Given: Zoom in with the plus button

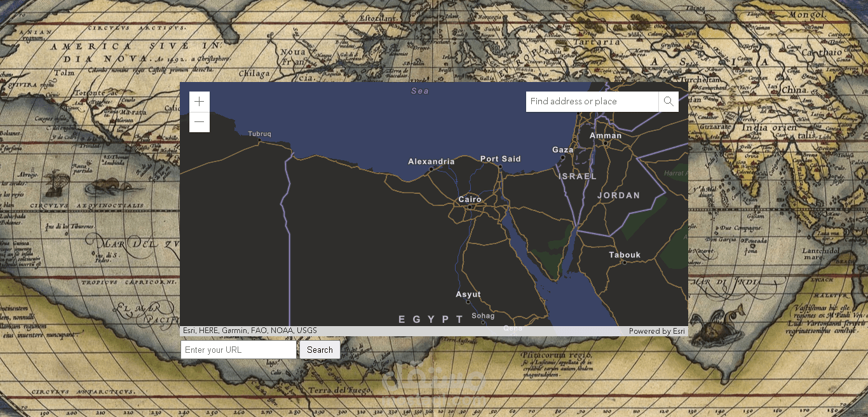Looking at the screenshot, I should 200,102.
